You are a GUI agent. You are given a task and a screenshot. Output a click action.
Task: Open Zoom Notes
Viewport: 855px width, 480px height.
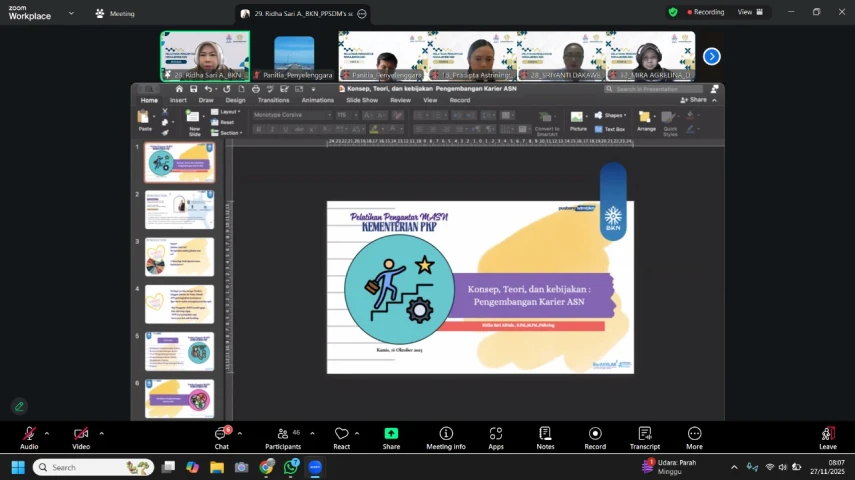pos(545,438)
